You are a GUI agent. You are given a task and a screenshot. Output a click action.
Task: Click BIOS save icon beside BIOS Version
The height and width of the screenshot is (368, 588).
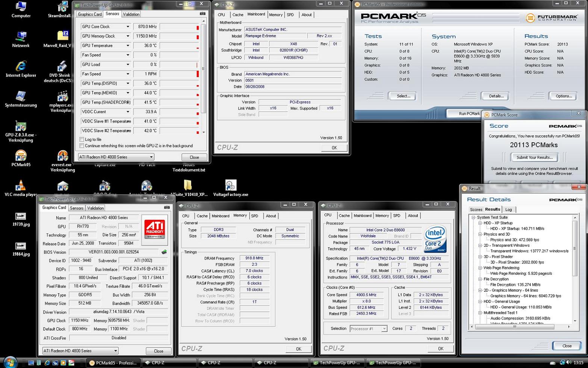pyautogui.click(x=164, y=252)
